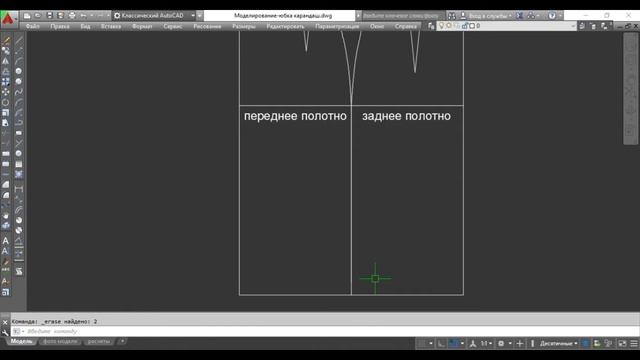Toggle layer 0 lightbulb on/off

coord(441,26)
